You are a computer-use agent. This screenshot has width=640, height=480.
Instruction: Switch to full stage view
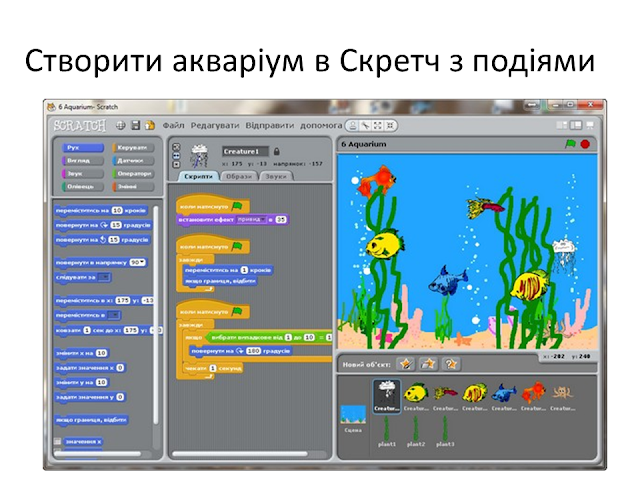click(576, 125)
